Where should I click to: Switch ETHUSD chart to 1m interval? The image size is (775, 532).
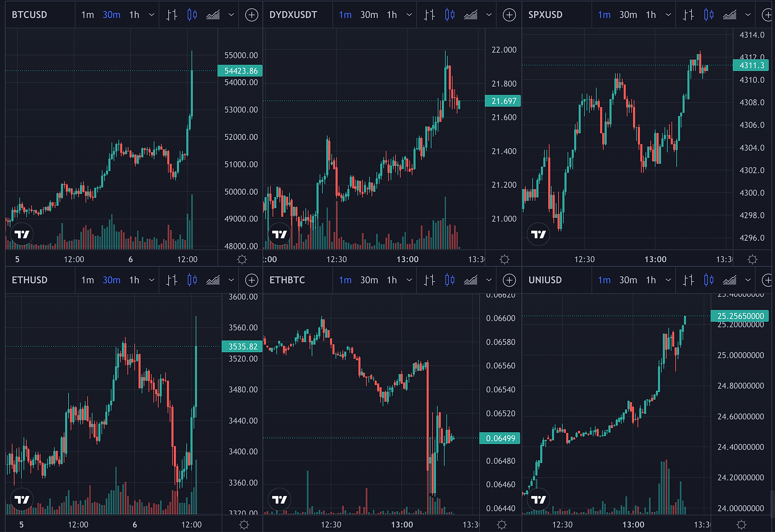(88, 280)
